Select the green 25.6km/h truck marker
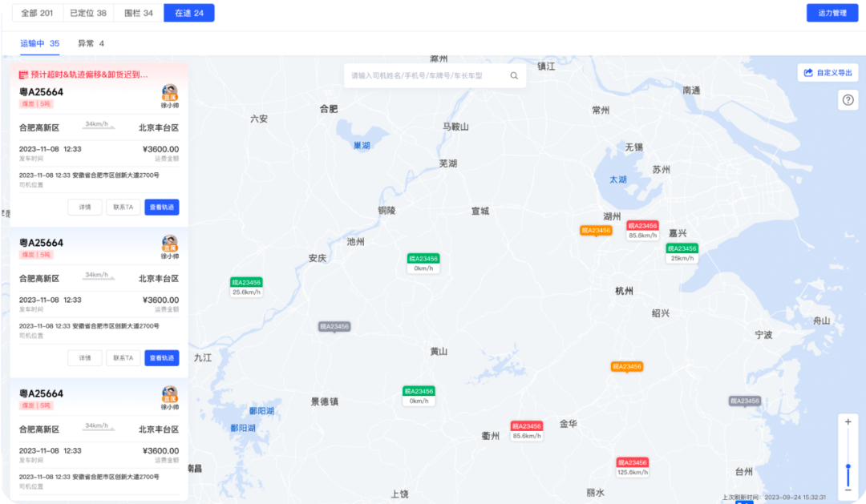The image size is (866, 504). click(x=246, y=287)
